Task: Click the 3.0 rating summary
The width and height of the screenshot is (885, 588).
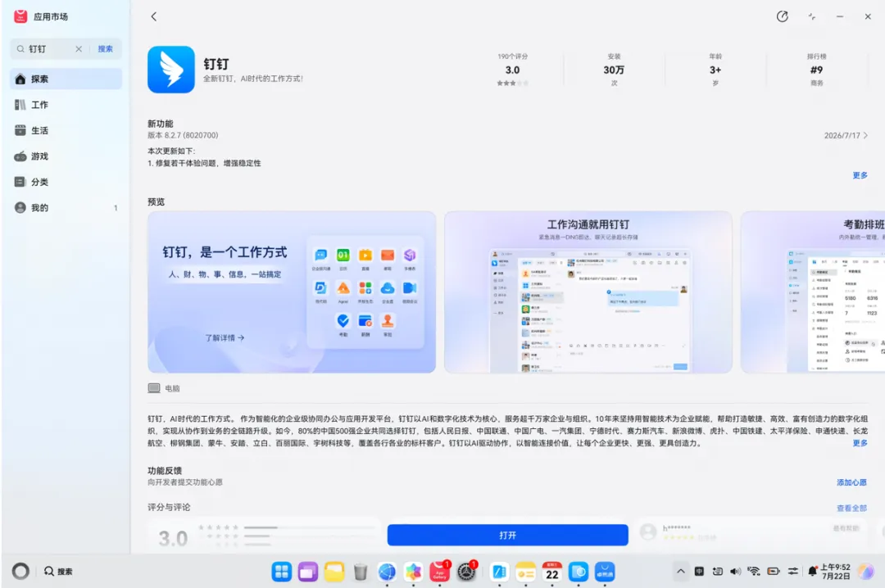Action: click(512, 70)
